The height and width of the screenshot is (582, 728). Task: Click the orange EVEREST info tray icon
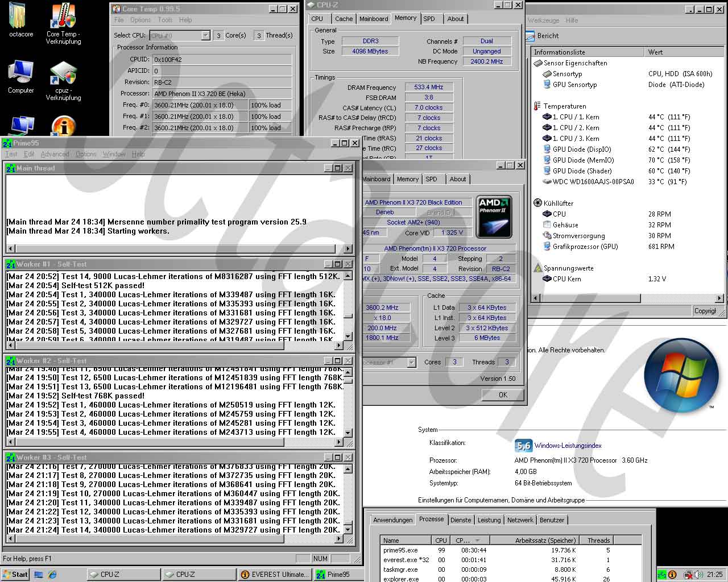(673, 575)
